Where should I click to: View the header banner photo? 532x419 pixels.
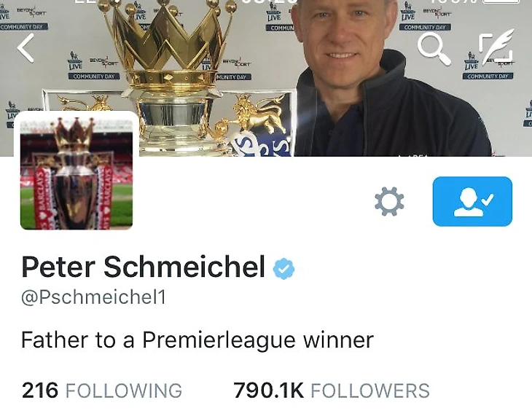pos(266,78)
